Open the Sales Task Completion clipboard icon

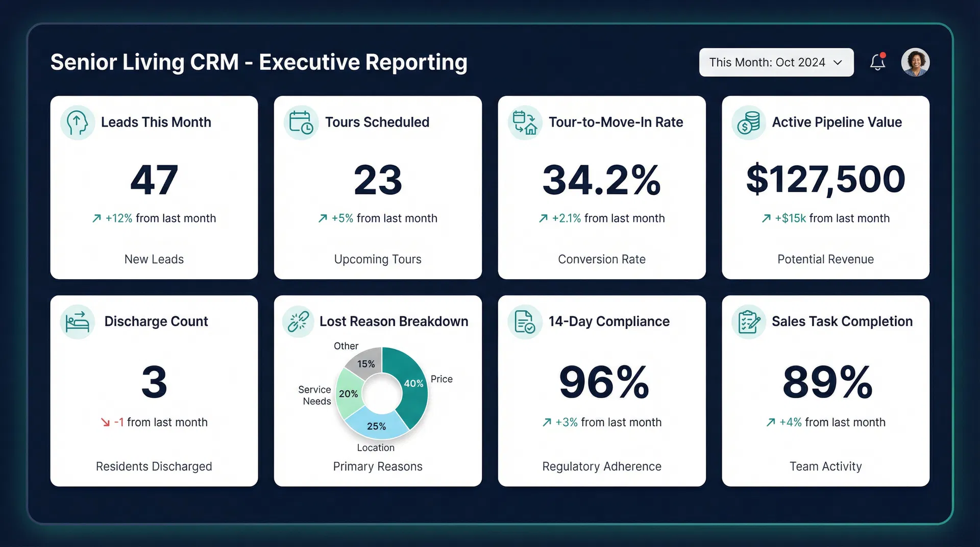[x=748, y=321]
